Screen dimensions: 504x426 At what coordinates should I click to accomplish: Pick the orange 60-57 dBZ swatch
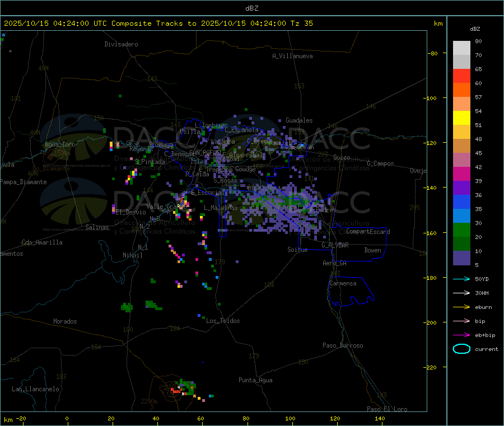click(x=461, y=90)
